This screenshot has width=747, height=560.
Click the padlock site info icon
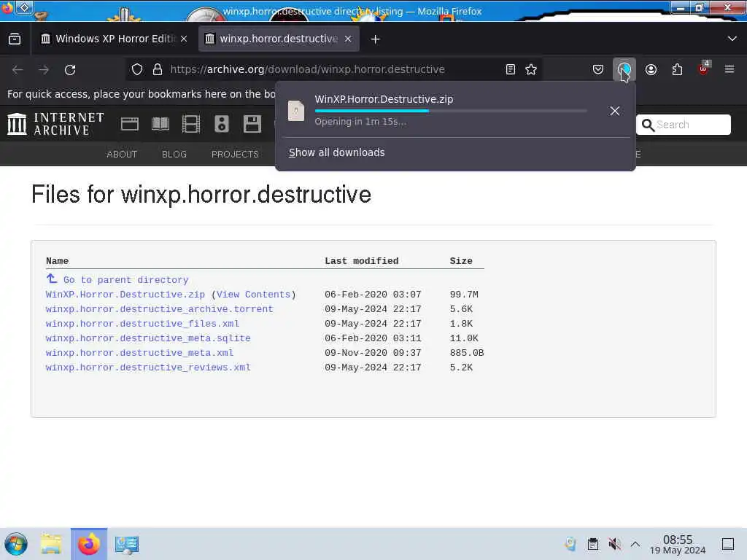click(158, 69)
